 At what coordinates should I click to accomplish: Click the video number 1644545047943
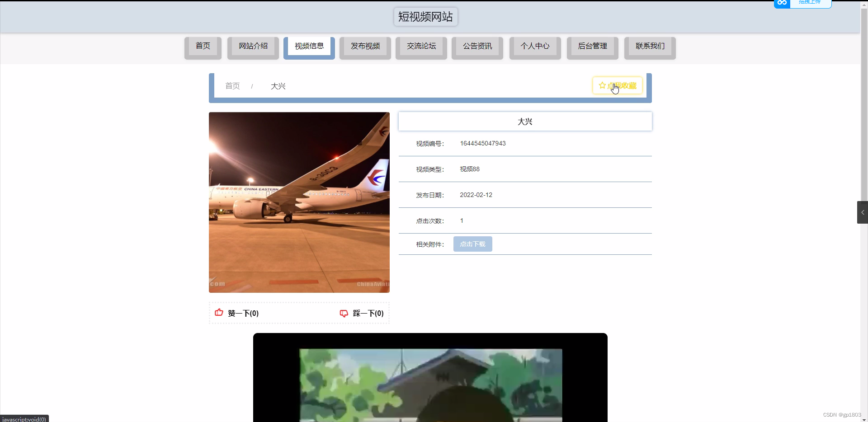tap(483, 143)
